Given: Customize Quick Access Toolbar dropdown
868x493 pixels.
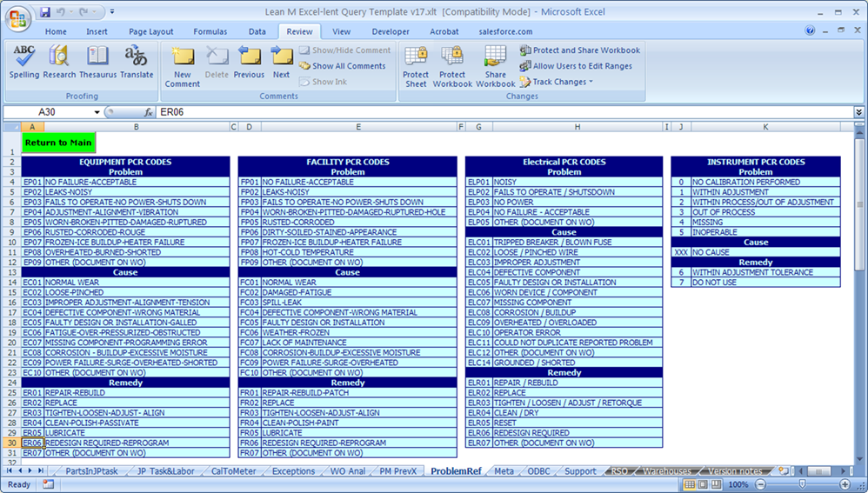Looking at the screenshot, I should (x=112, y=11).
